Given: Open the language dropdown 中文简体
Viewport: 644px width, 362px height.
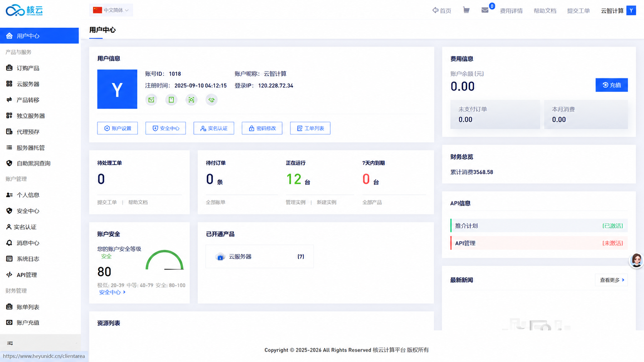Looking at the screenshot, I should 111,10.
